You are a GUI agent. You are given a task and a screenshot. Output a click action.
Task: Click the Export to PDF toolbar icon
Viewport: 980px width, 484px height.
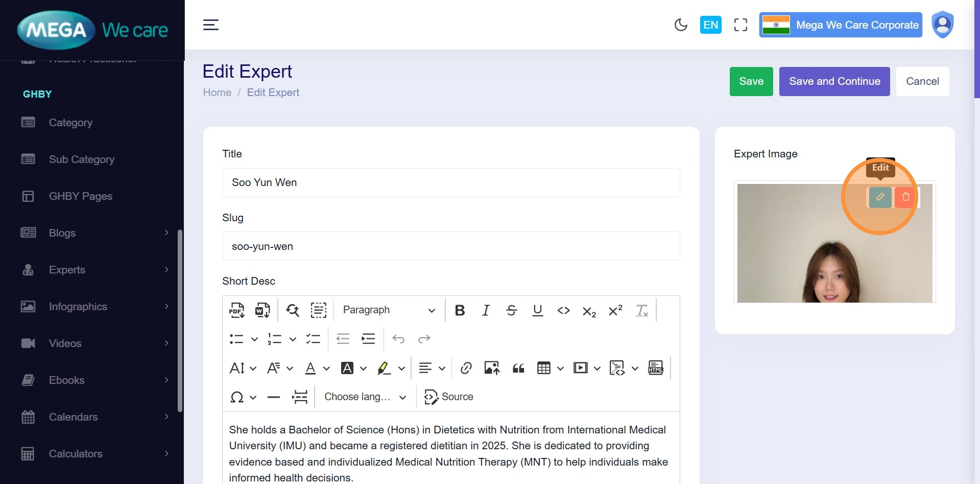[236, 310]
